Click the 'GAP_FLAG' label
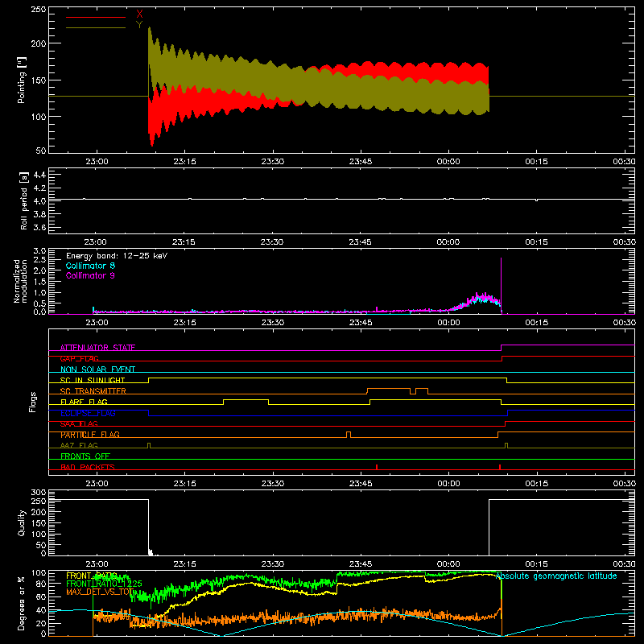 (x=79, y=358)
